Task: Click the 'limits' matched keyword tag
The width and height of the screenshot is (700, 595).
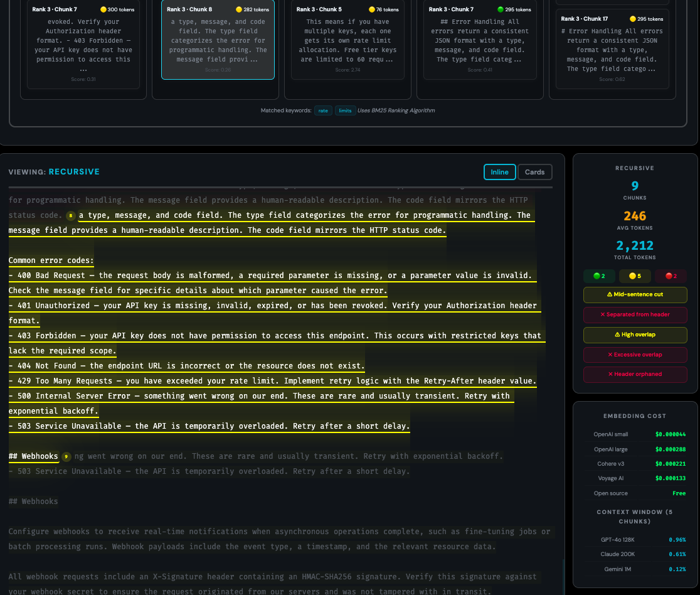Action: pos(345,110)
